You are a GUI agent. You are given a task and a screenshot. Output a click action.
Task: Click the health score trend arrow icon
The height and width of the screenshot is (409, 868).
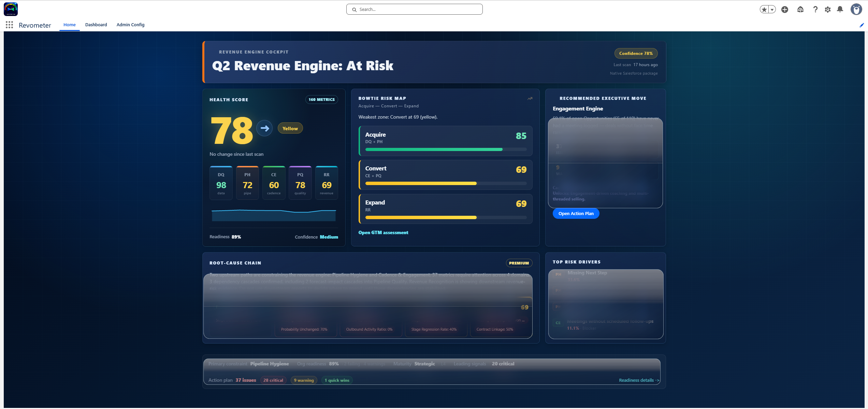click(264, 128)
